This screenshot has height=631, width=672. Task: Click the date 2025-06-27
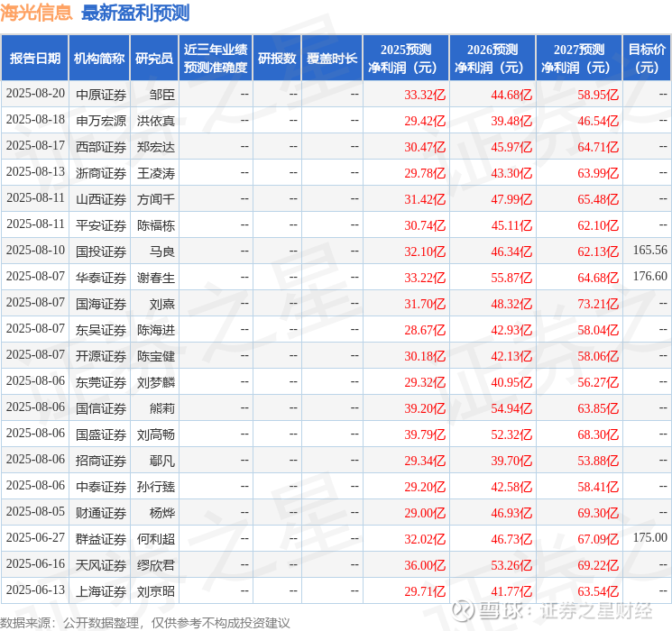point(35,537)
